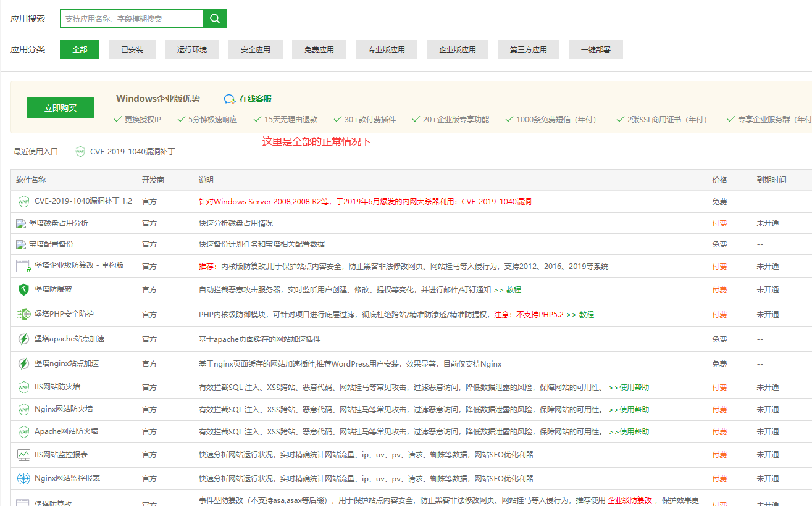Screen dimensions: 812x506
Task: Click the online customer service chat icon
Action: (x=230, y=99)
